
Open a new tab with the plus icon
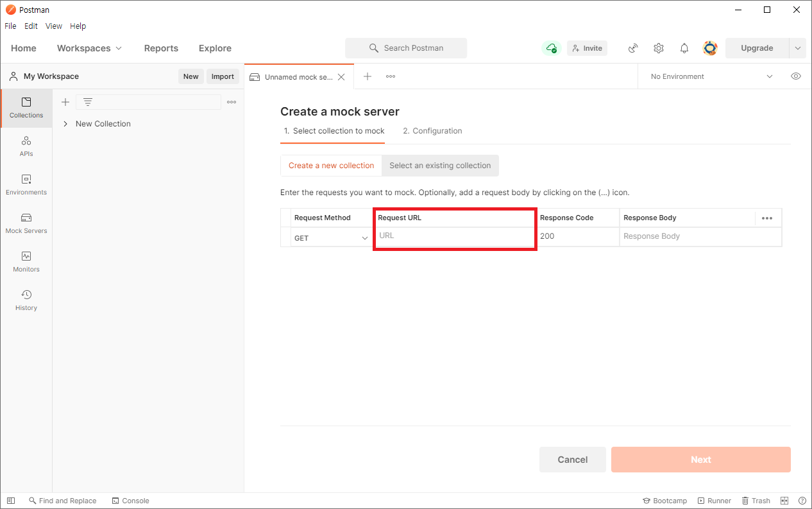pos(368,76)
